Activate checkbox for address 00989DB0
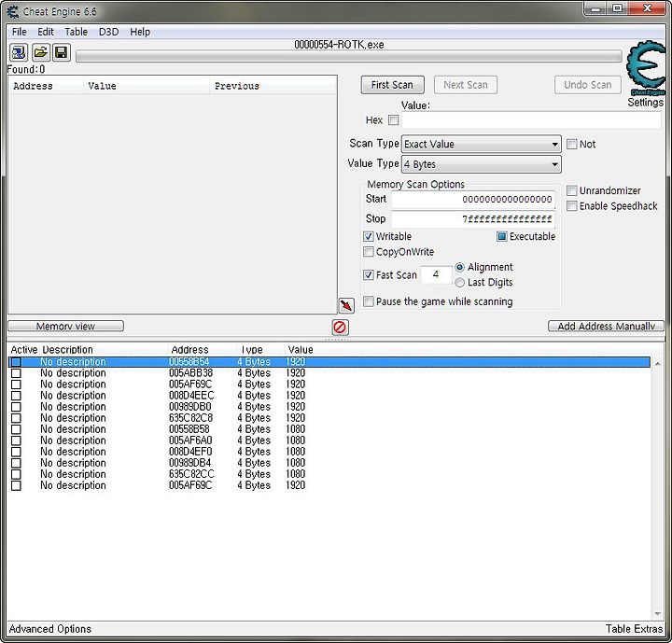Screen dimensions: 672x643 [16, 407]
